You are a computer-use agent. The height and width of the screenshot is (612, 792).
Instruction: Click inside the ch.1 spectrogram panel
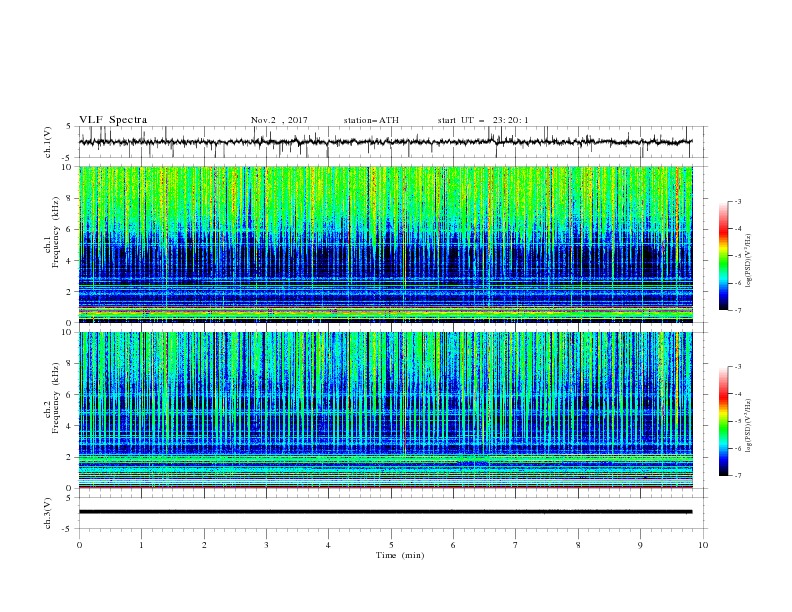tap(386, 244)
